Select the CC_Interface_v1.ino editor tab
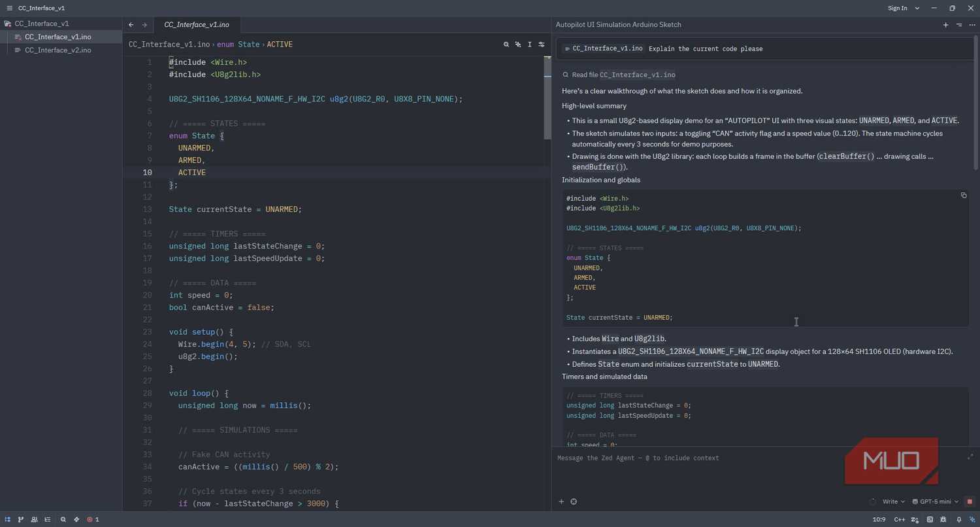Image resolution: width=980 pixels, height=527 pixels. point(197,25)
